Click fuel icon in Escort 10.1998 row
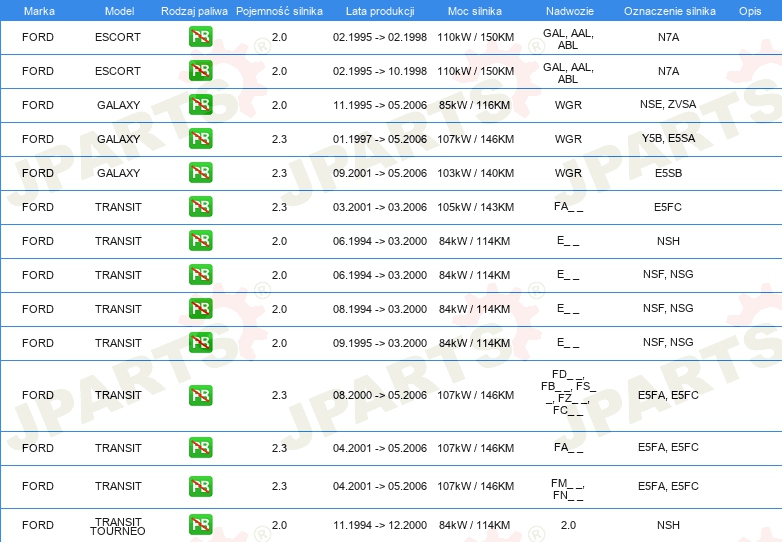This screenshot has height=542, width=782. click(200, 71)
